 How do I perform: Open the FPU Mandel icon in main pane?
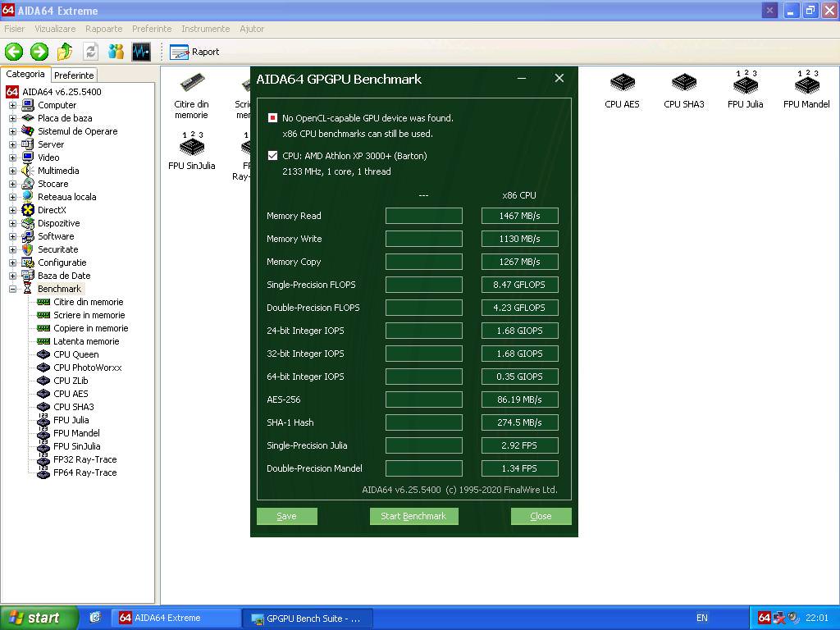[806, 89]
